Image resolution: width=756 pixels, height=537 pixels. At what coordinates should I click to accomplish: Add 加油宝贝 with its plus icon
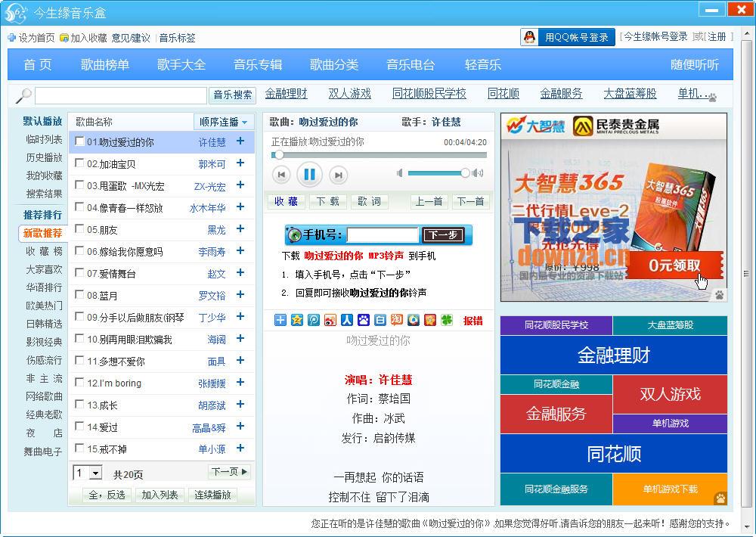[240, 163]
